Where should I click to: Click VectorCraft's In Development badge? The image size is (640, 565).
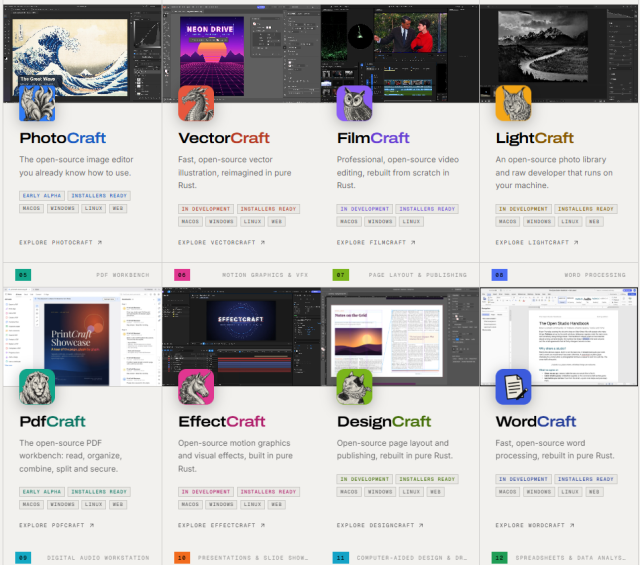[x=206, y=209]
